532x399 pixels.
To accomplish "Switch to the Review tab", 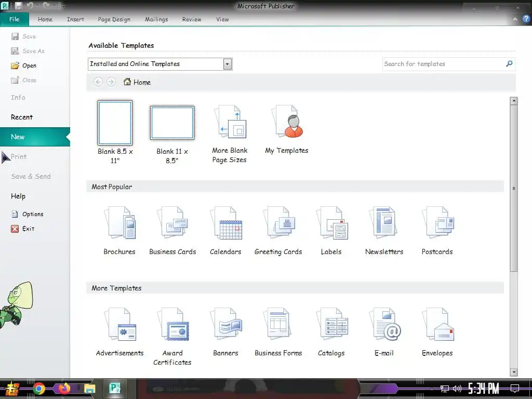I will pos(192,19).
